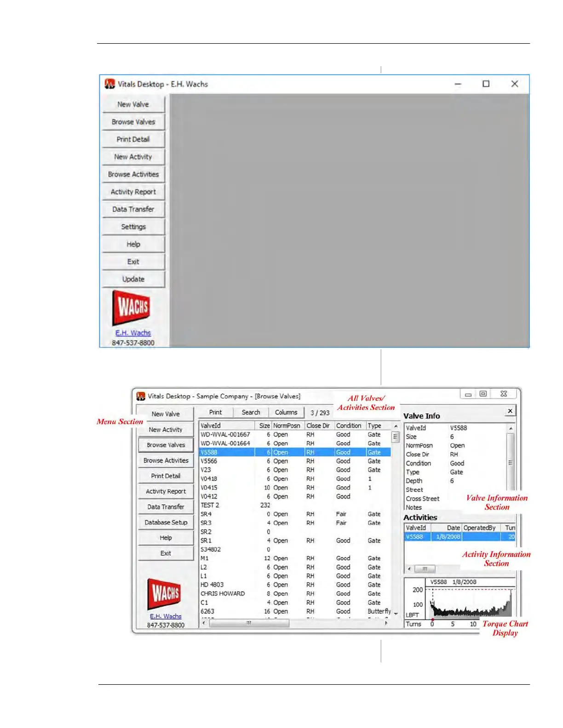Click Activity Report in lower window menu

[x=166, y=491]
